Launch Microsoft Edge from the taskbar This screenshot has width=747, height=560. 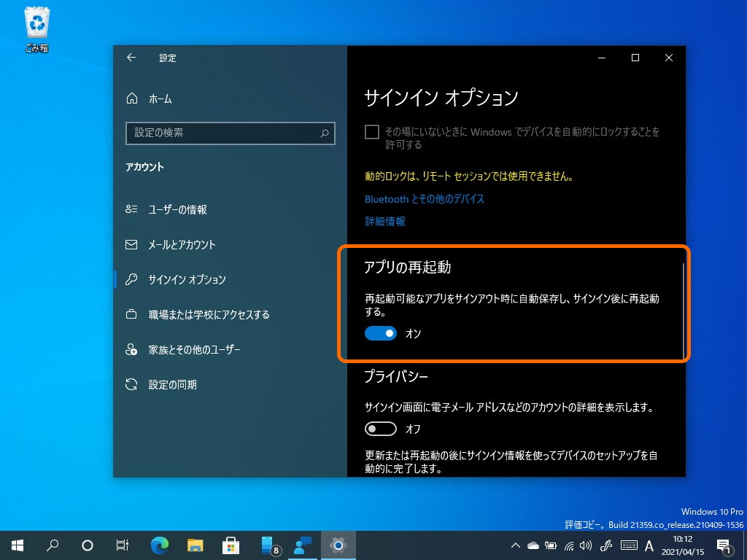tap(159, 545)
